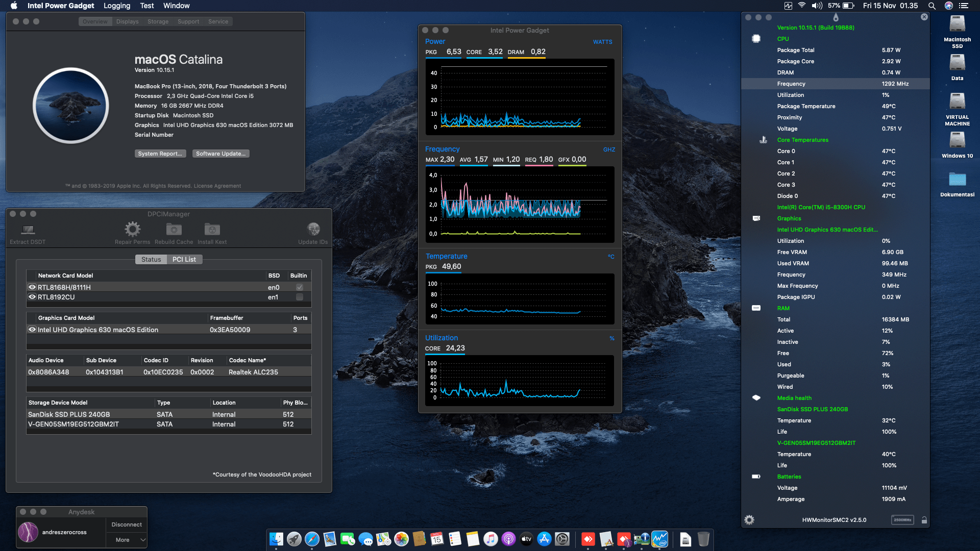Open the Apple menu
The height and width of the screenshot is (551, 980).
coord(14,6)
